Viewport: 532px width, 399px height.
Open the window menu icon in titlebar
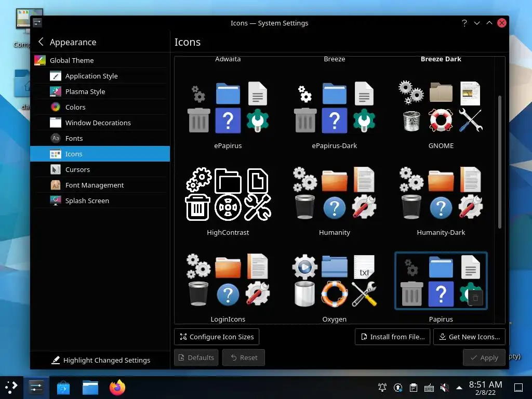click(37, 23)
